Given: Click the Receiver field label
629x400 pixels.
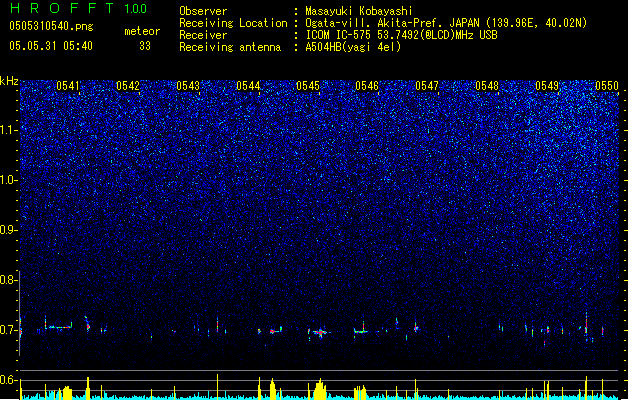Looking at the screenshot, I should point(203,35).
